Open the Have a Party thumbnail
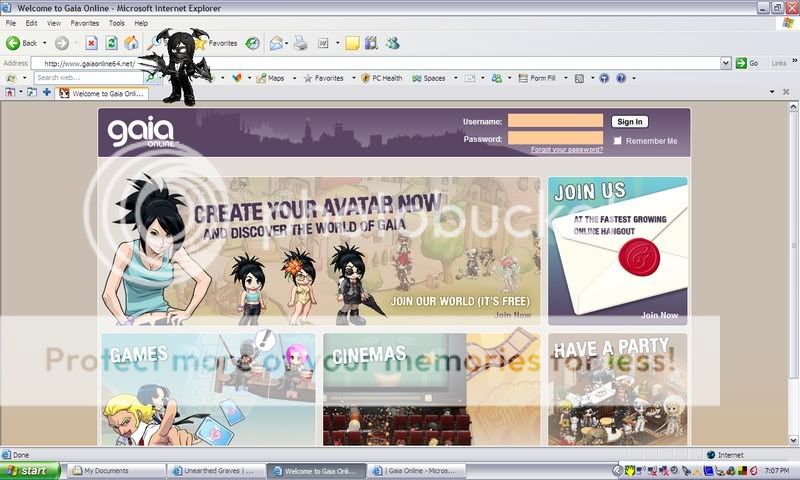The width and height of the screenshot is (800, 480). pyautogui.click(x=617, y=390)
